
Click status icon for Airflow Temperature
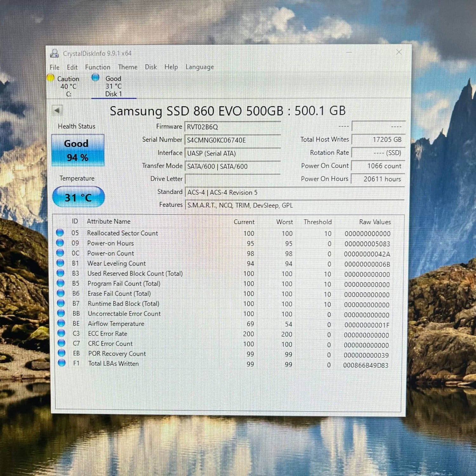pos(61,323)
